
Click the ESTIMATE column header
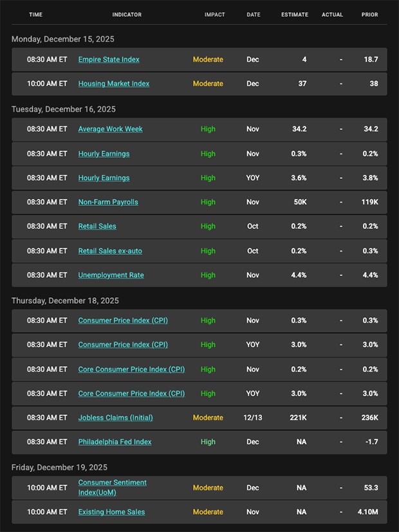coord(295,15)
